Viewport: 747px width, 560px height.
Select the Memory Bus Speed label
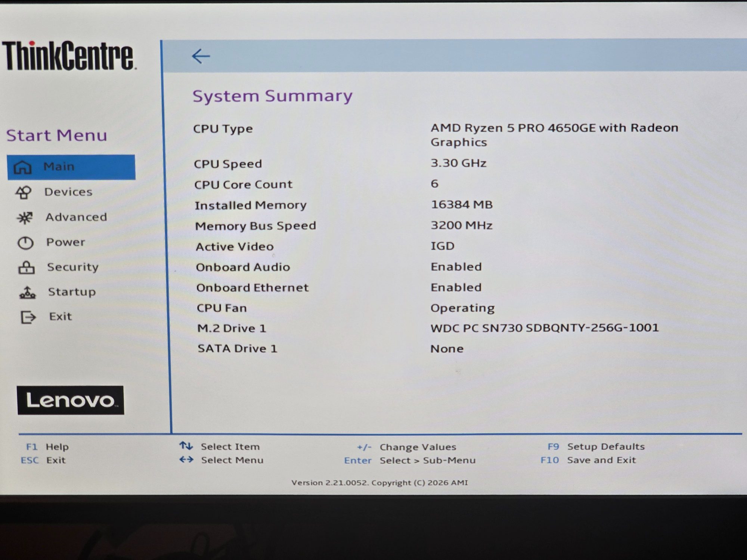coord(255,226)
